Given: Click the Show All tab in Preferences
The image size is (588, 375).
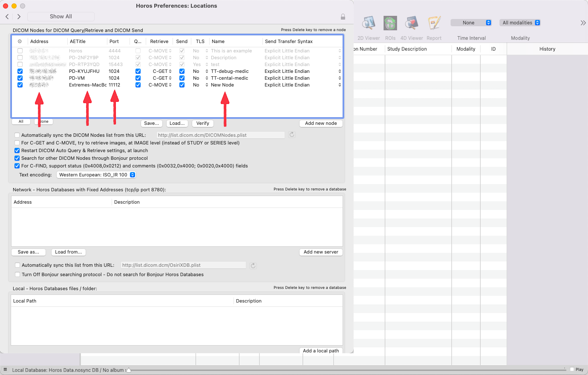Looking at the screenshot, I should (x=61, y=16).
